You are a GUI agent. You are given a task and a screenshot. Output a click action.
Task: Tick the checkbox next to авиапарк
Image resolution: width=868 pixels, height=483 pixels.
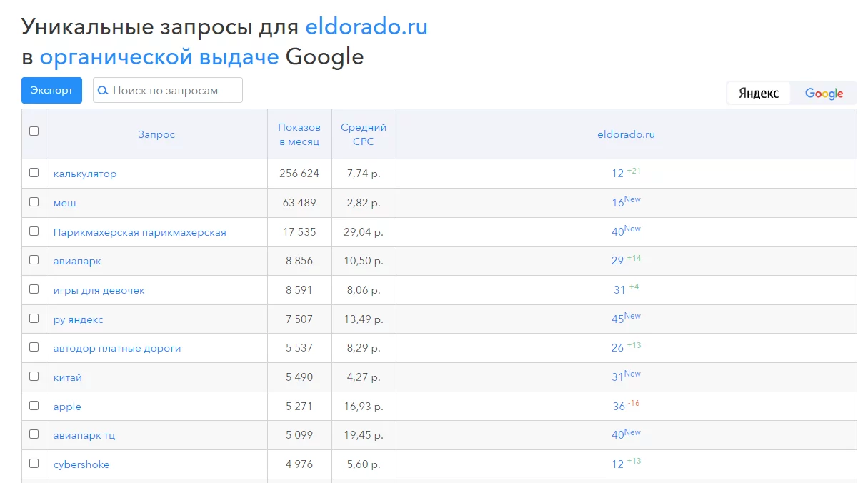(x=34, y=260)
